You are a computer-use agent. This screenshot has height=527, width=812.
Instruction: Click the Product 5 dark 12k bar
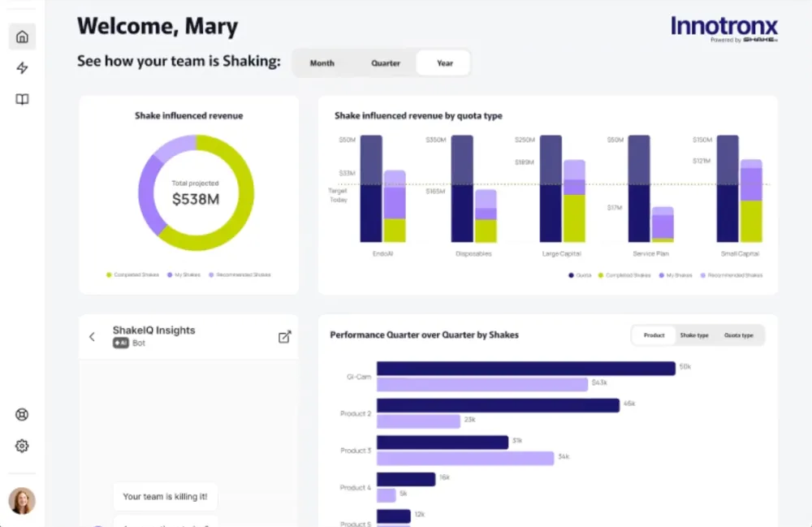click(x=394, y=516)
